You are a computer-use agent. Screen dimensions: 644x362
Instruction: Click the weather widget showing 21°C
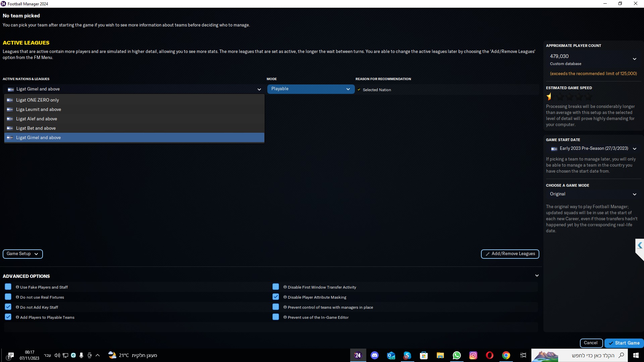[x=132, y=355]
